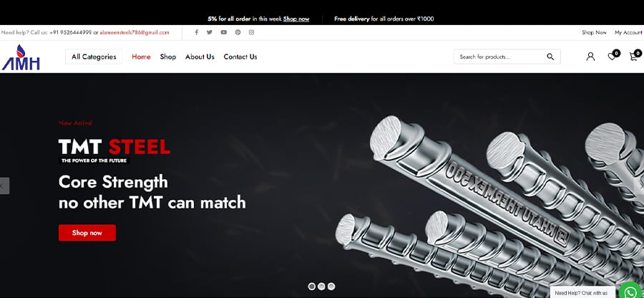Expand the All Categories dropdown
Viewport: 644px width, 298px height.
click(94, 57)
